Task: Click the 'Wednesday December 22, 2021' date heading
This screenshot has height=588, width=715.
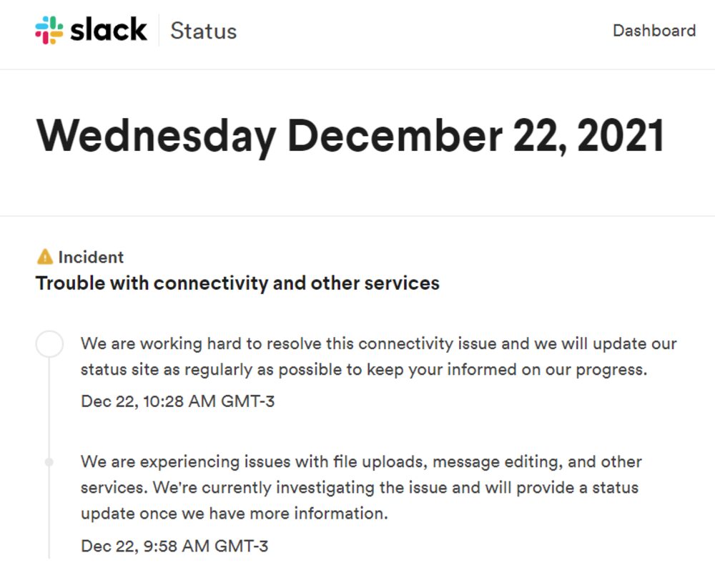Action: [x=350, y=136]
